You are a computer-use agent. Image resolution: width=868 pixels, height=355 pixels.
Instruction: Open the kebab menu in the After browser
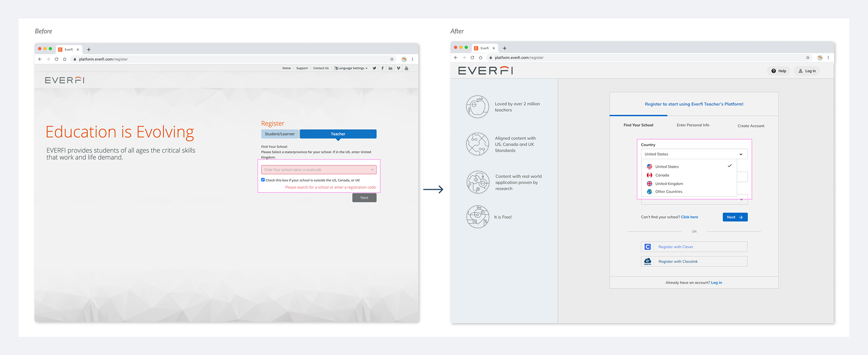pos(828,57)
